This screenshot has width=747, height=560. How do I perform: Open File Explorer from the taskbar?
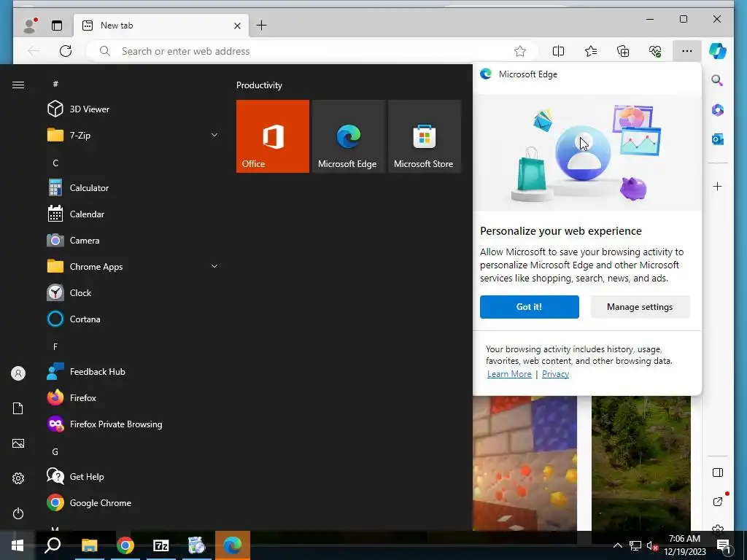point(89,545)
